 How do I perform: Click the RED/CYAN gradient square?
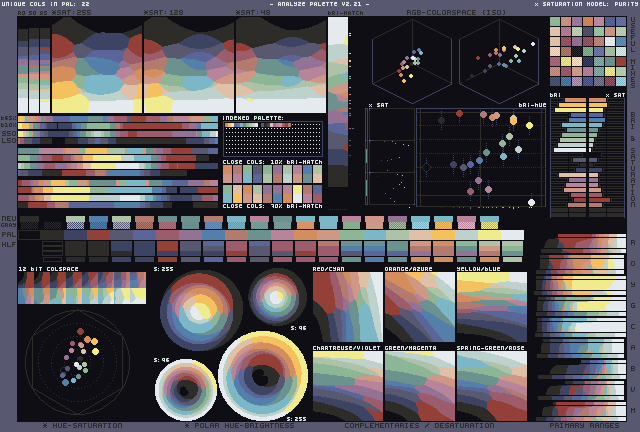pyautogui.click(x=348, y=307)
